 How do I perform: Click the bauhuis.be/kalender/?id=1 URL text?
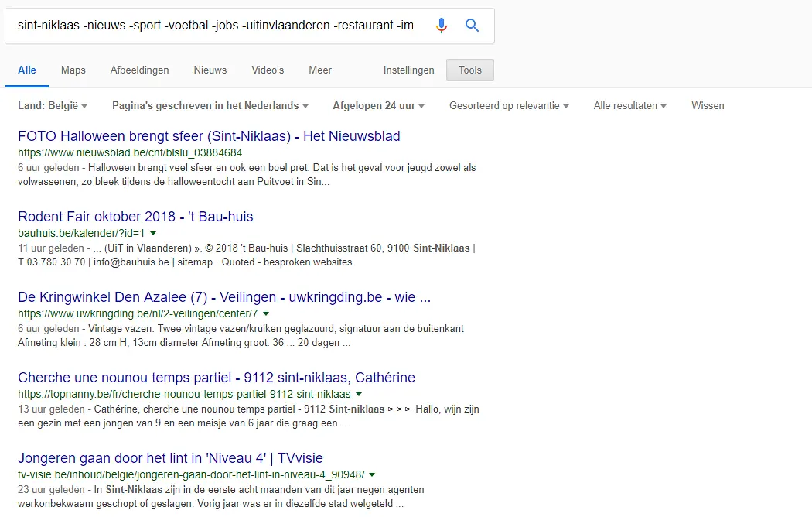tap(81, 233)
